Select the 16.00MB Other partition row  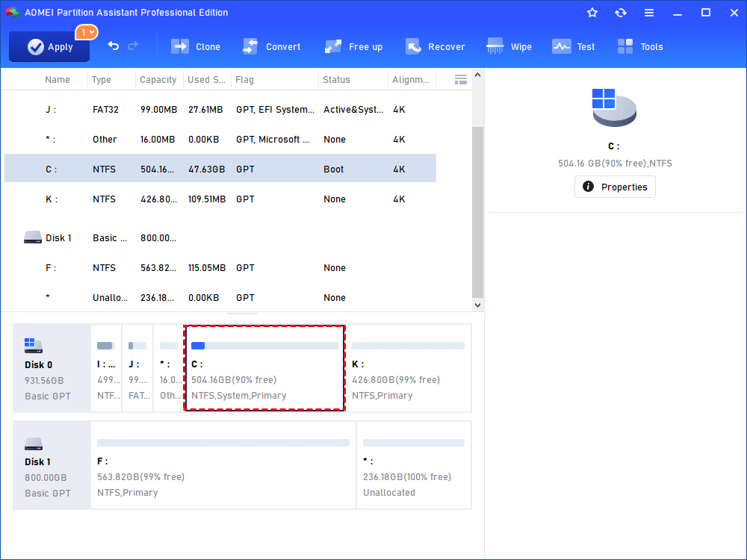pos(220,140)
